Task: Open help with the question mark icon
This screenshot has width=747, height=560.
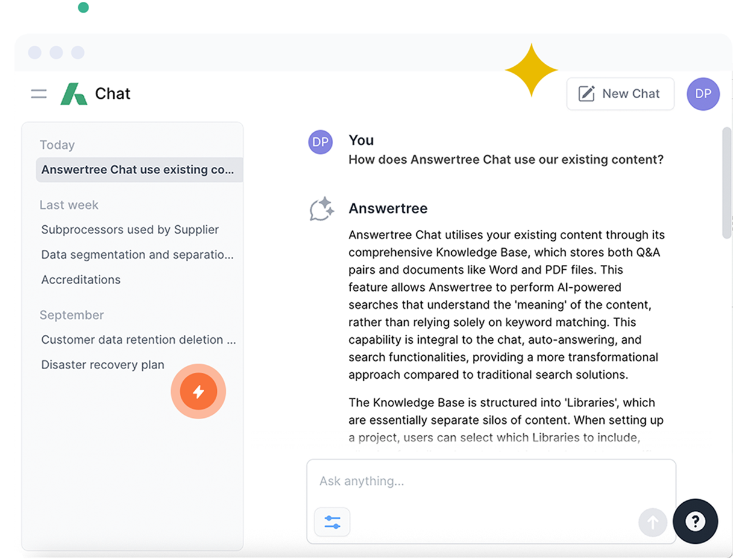Action: click(x=695, y=522)
